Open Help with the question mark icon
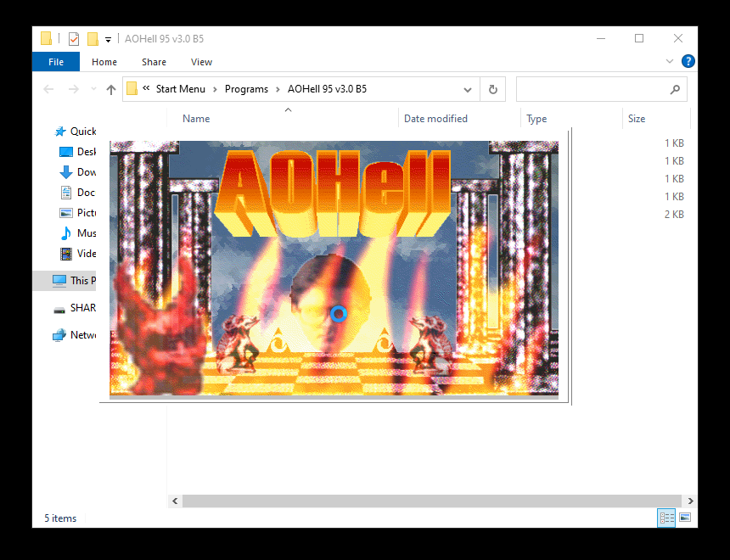Screen dimensions: 730x560 tap(688, 61)
